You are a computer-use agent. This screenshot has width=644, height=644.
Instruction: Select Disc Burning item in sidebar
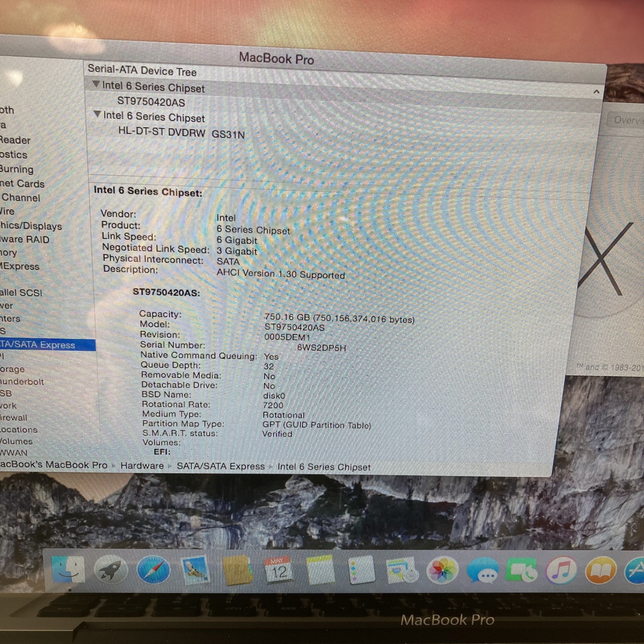[17, 169]
